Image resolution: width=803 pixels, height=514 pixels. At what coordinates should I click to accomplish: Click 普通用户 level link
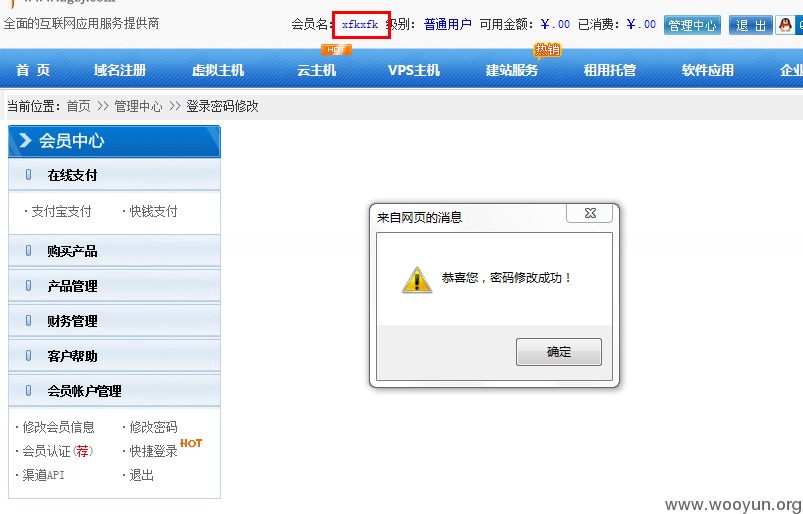click(x=448, y=24)
